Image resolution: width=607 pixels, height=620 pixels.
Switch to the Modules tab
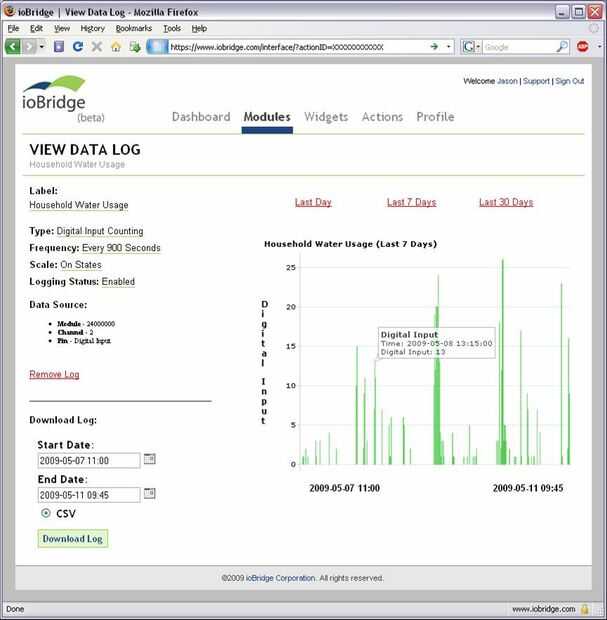click(x=267, y=117)
